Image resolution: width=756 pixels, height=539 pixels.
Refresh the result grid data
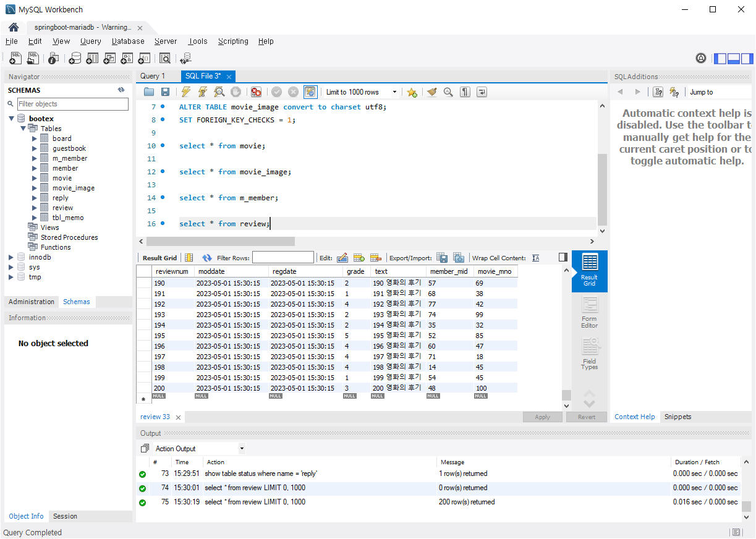(206, 258)
